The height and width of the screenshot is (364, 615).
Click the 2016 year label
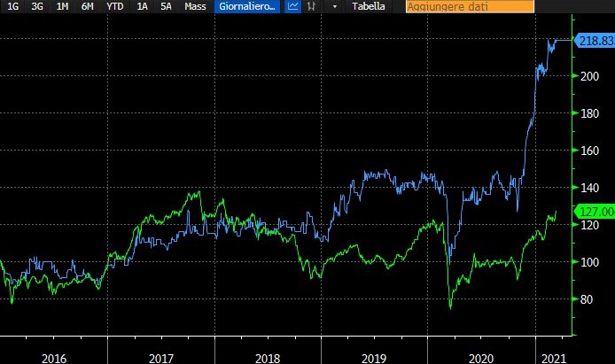[54, 359]
